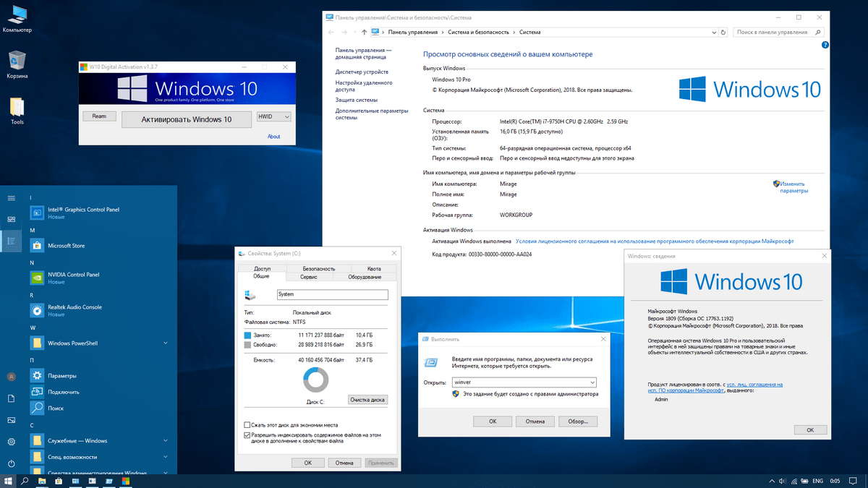This screenshot has height=488, width=868.
Task: Switch to Сервис tab in disk properties
Action: click(x=309, y=277)
